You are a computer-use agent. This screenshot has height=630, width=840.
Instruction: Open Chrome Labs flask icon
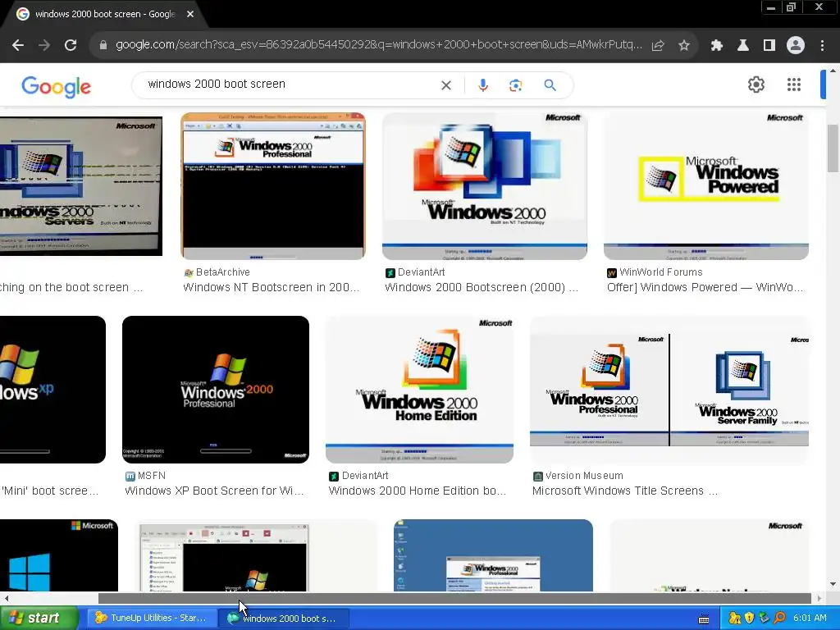(x=743, y=46)
